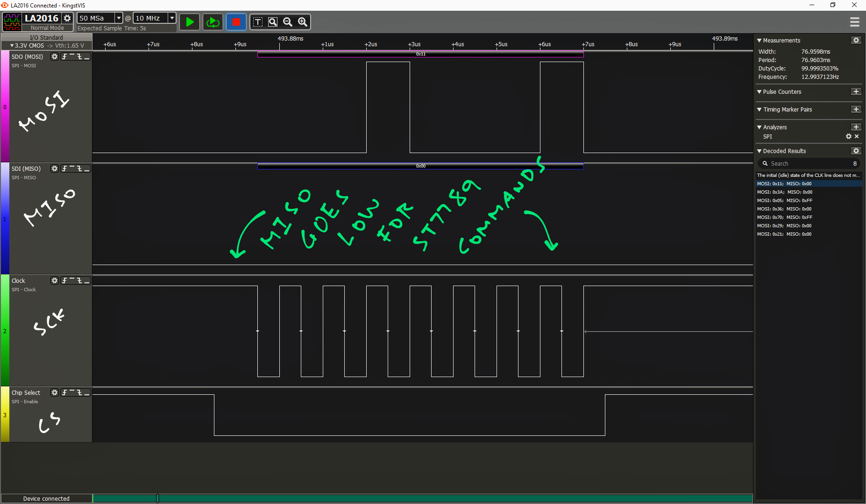Viewport: 866px width, 504px height.
Task: Select low level trigger on Chip Select channel
Action: pos(87,392)
